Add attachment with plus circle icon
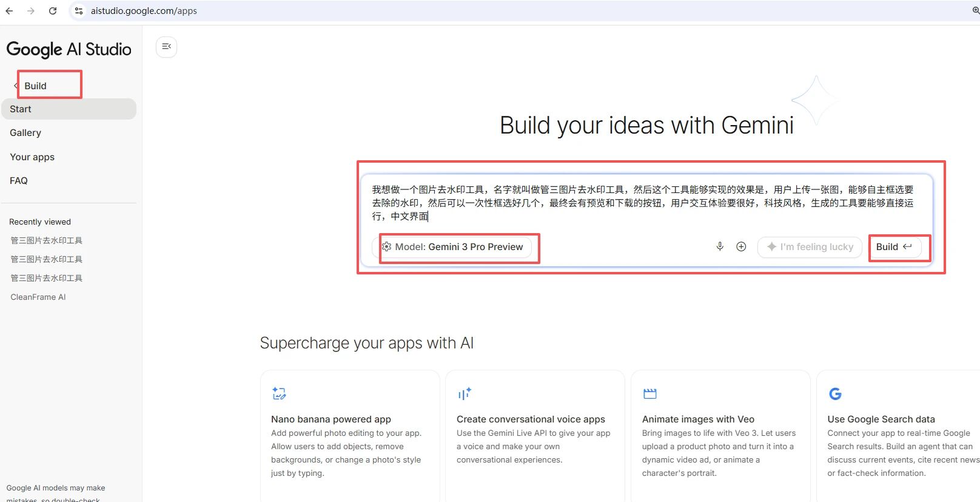This screenshot has width=980, height=502. click(741, 246)
